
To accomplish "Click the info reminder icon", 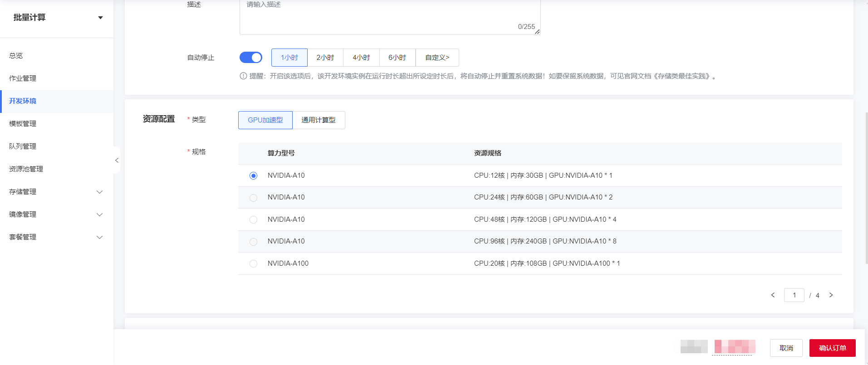I will [243, 76].
